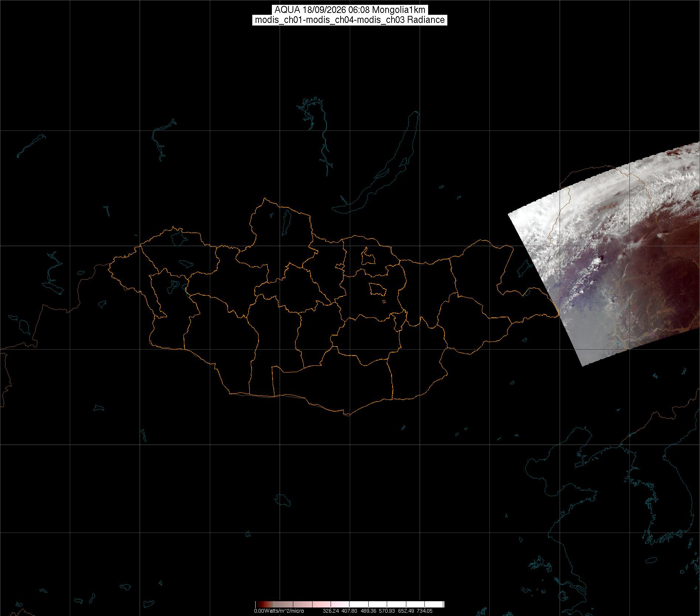Click the 489.36 colorbar tick label

(368, 611)
